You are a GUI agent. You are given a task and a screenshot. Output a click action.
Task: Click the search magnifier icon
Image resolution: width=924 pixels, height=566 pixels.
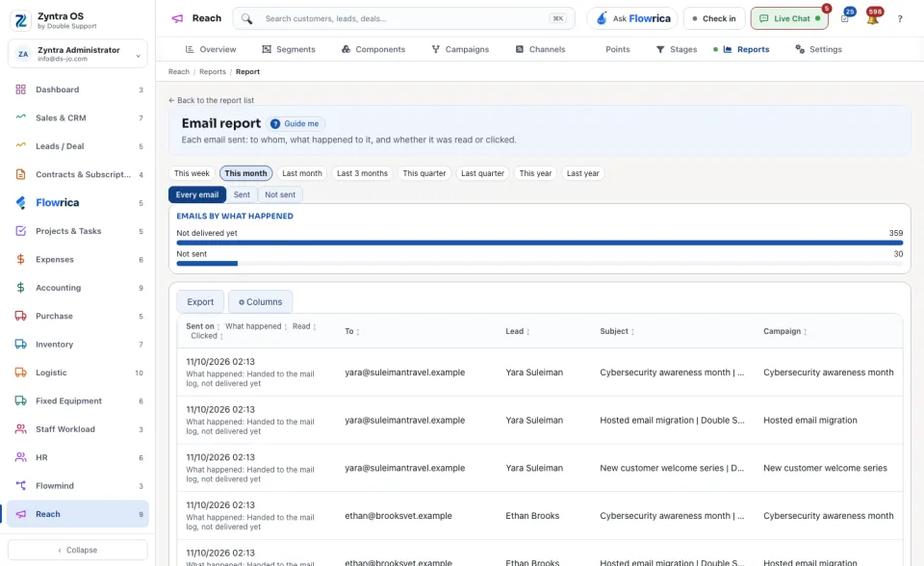point(247,19)
